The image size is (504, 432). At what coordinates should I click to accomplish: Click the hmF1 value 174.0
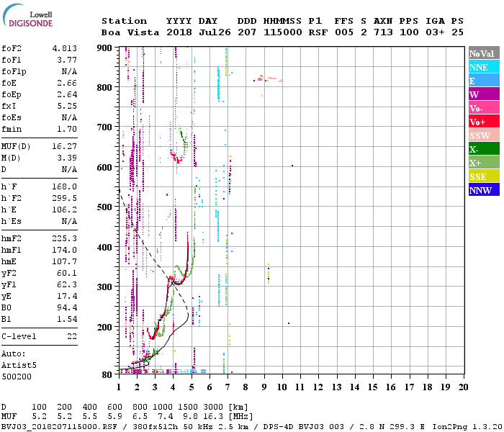[65, 250]
